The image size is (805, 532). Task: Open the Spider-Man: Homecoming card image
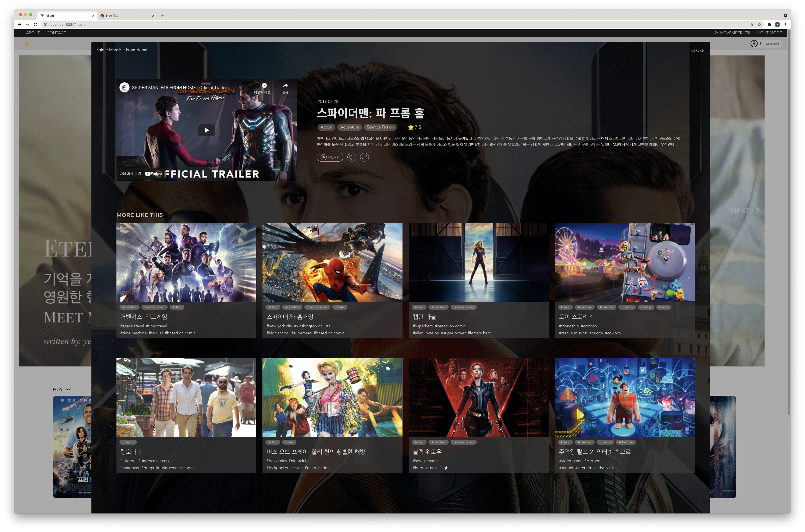click(x=332, y=262)
